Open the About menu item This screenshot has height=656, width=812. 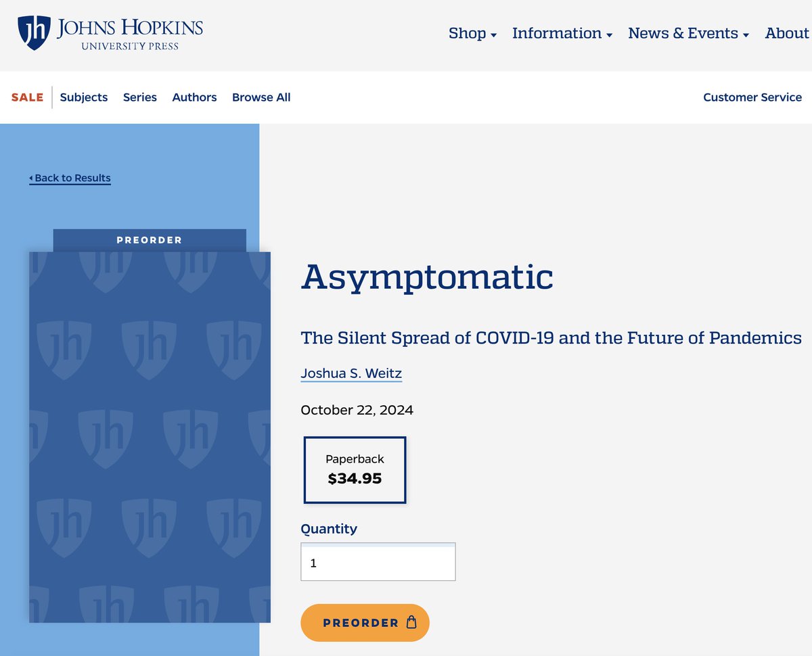pos(788,33)
